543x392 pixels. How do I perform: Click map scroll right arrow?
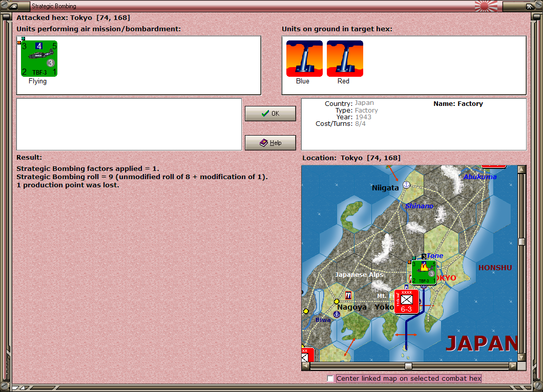tap(513, 366)
